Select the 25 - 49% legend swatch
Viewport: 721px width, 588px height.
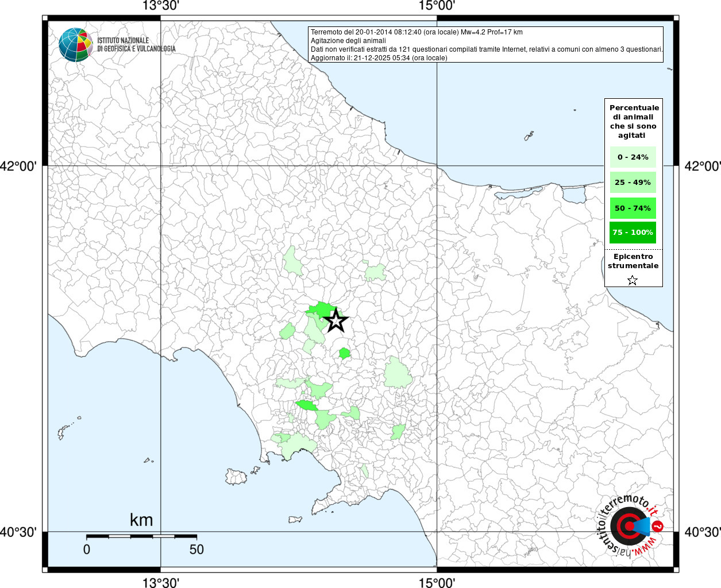(x=633, y=183)
